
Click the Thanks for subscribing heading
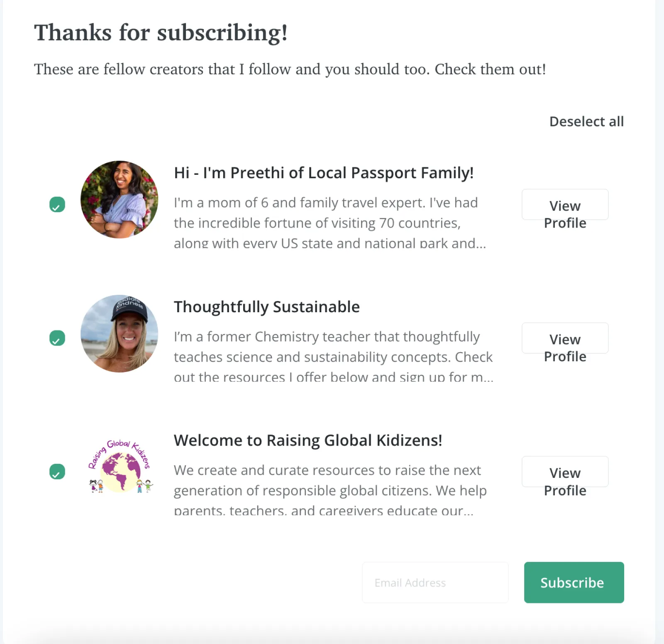pyautogui.click(x=161, y=33)
